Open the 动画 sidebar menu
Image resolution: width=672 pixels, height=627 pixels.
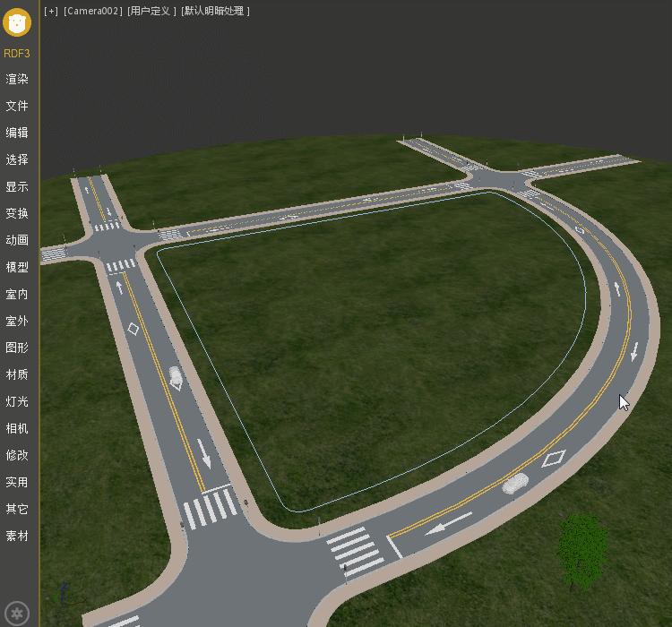click(17, 240)
